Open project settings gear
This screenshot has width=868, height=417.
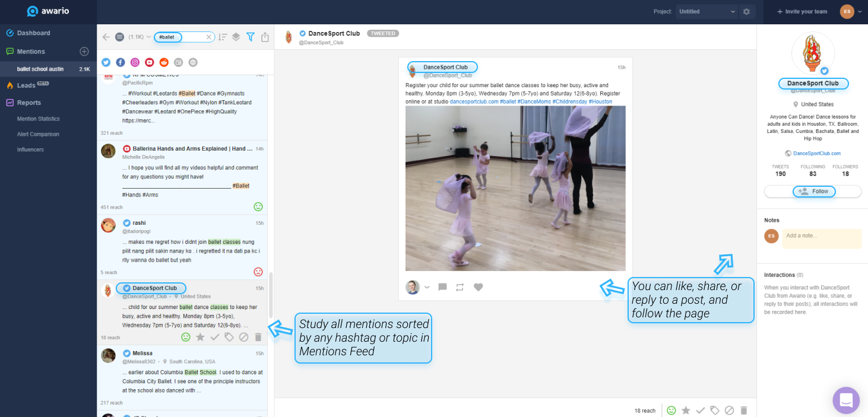click(x=746, y=11)
